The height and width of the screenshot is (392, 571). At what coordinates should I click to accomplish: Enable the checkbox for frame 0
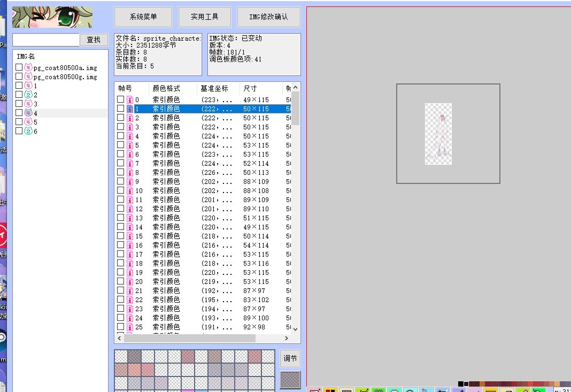(x=120, y=99)
